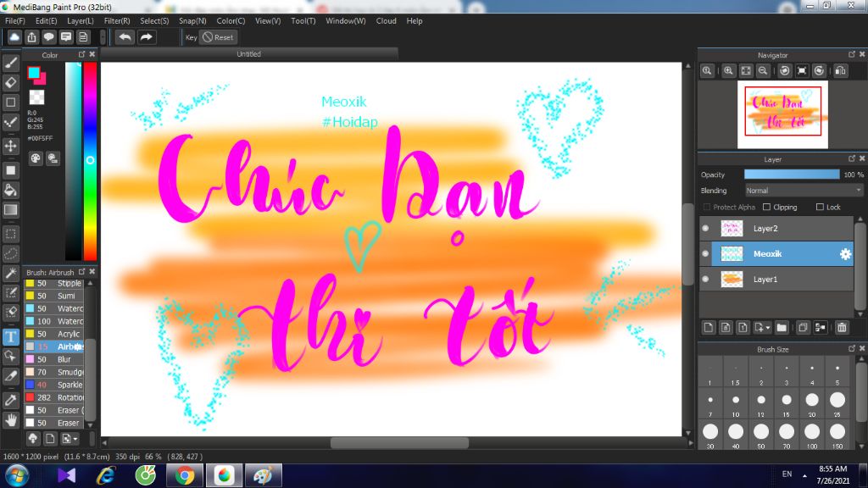The width and height of the screenshot is (868, 488).
Task: Hide Layer2 visibility
Action: point(705,228)
